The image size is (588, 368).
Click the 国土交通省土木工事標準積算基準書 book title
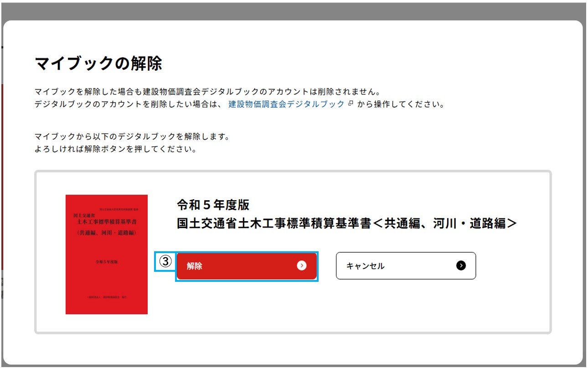[x=347, y=223]
